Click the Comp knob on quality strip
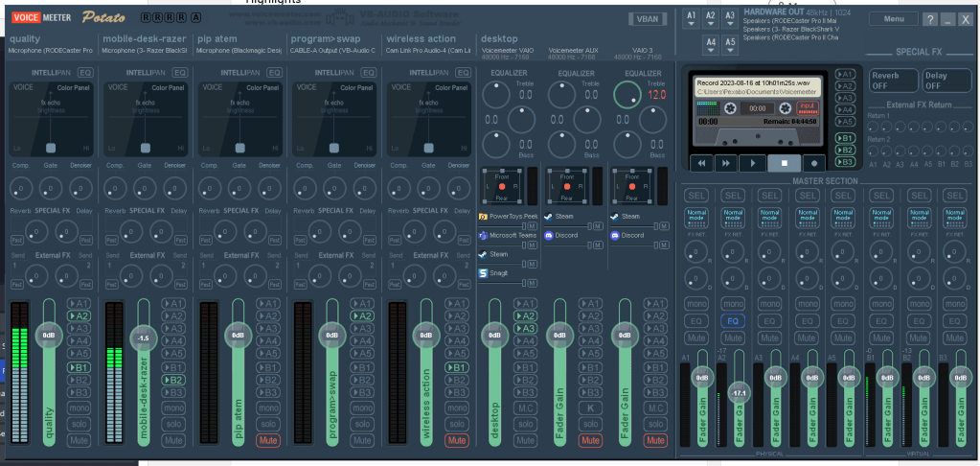The height and width of the screenshot is (466, 980). [21, 188]
